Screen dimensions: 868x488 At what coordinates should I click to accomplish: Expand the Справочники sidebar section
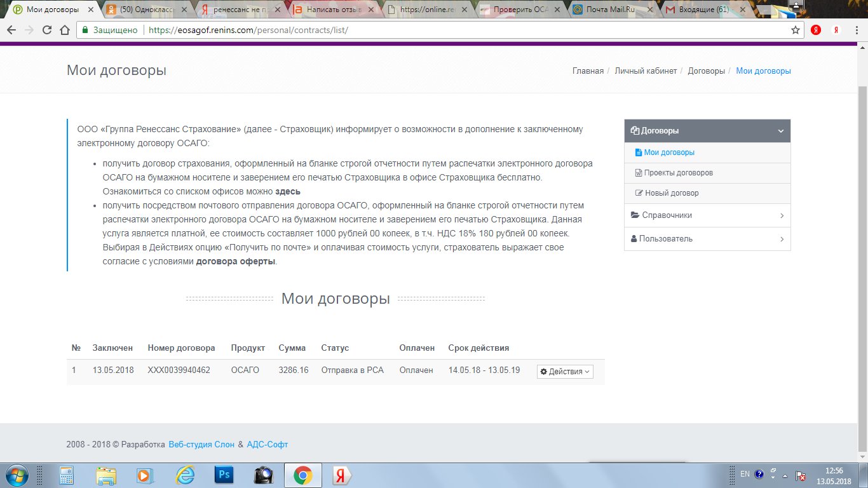tap(707, 215)
